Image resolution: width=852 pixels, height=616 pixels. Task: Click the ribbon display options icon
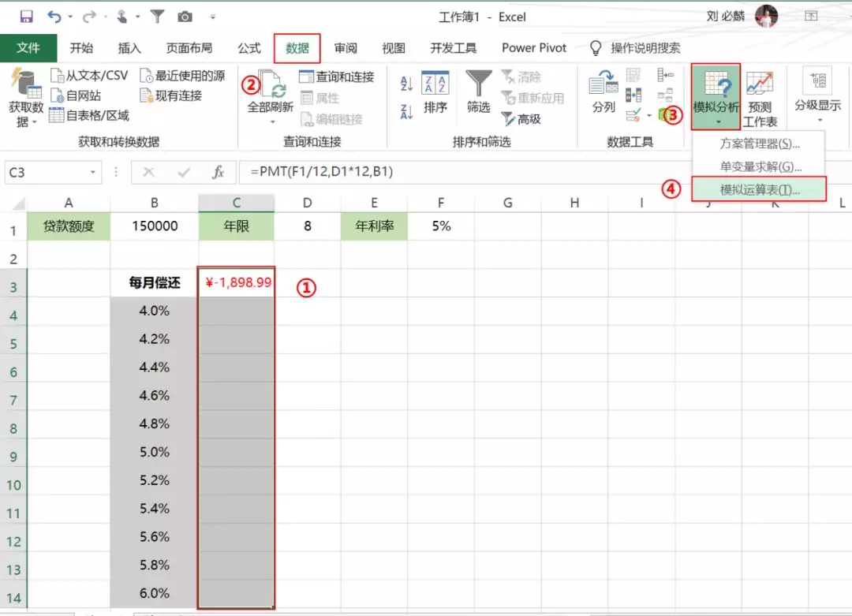click(811, 17)
